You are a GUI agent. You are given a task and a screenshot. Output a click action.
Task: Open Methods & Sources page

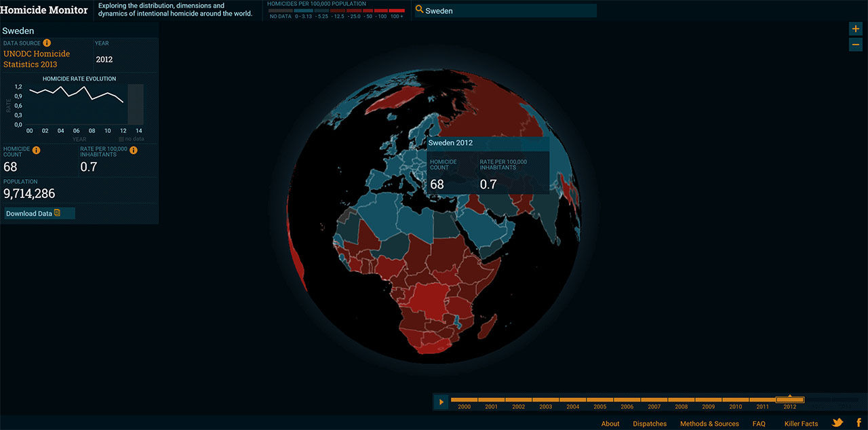[709, 423]
